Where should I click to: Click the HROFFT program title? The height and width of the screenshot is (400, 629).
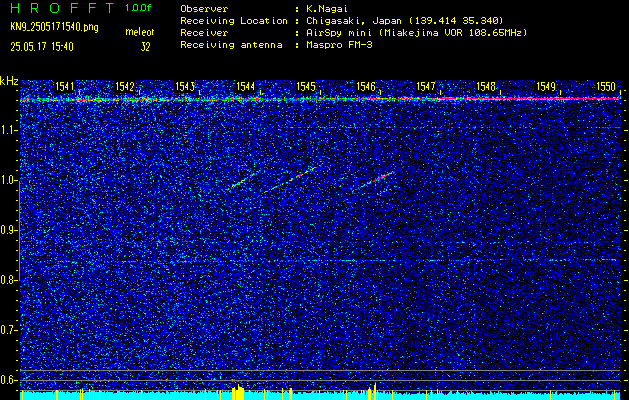(x=62, y=8)
